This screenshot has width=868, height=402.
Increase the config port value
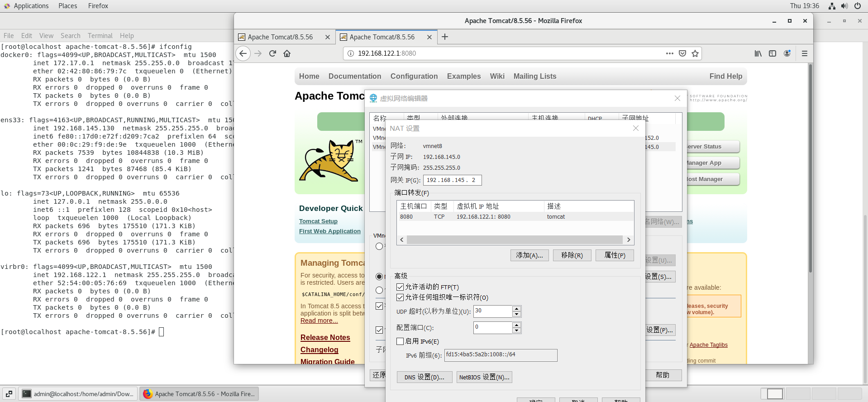[x=517, y=325]
